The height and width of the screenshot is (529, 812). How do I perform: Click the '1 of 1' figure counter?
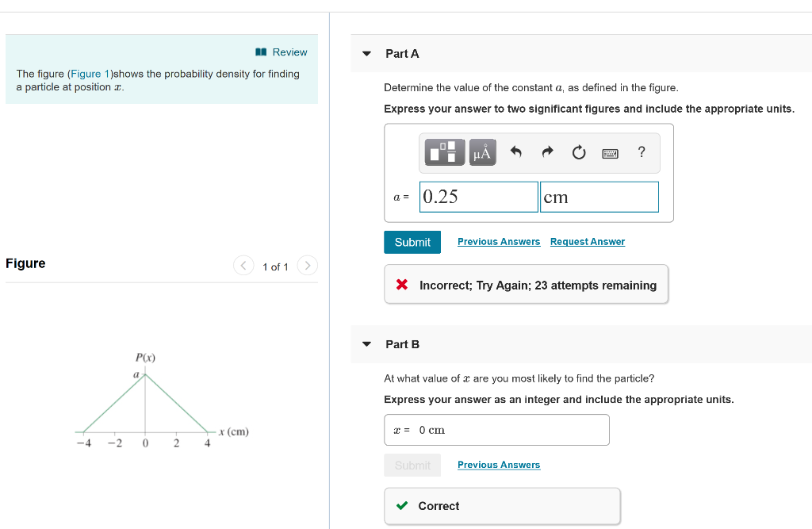tap(275, 266)
